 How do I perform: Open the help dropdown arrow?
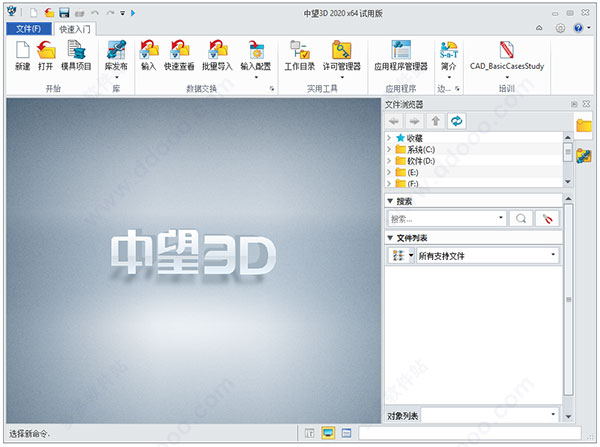[589, 28]
